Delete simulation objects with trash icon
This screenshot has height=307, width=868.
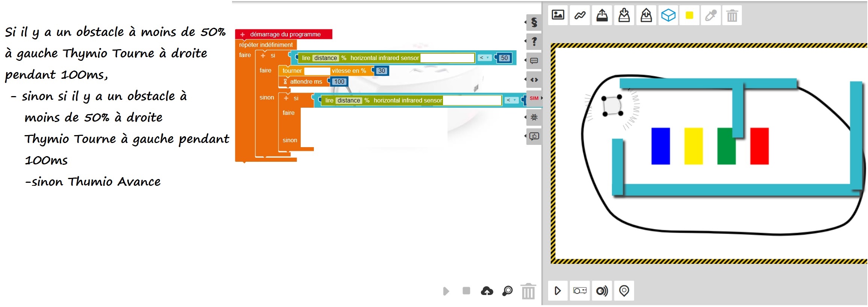tap(732, 15)
